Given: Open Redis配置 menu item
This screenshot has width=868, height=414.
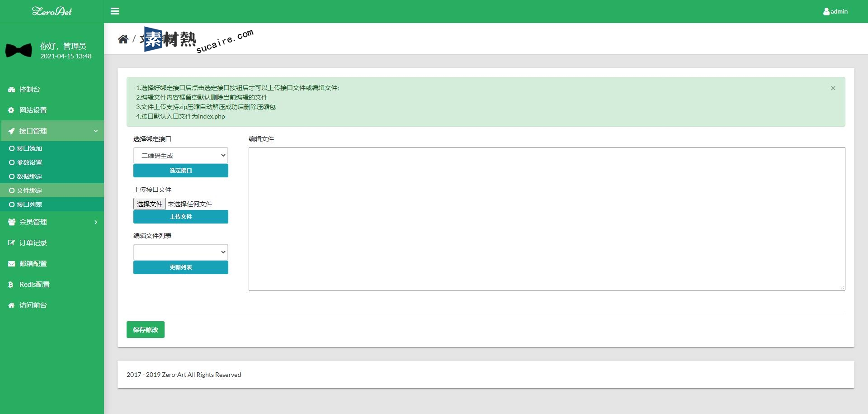Looking at the screenshot, I should click(x=52, y=285).
